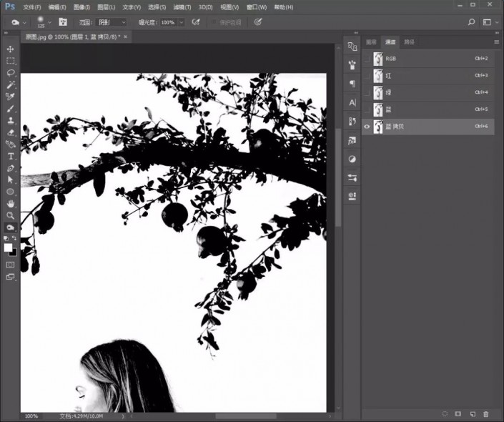Select the Zoom tool in toolbox
The height and width of the screenshot is (422, 504).
tap(11, 215)
